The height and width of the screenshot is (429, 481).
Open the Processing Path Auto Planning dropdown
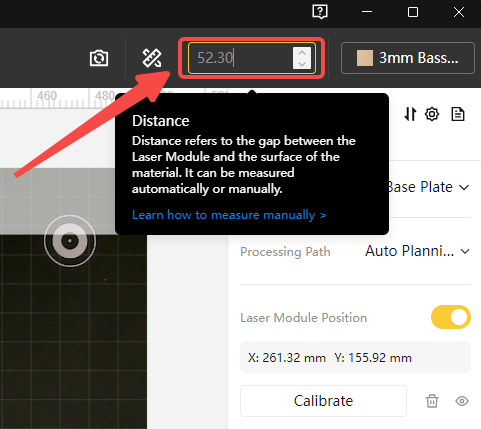417,251
